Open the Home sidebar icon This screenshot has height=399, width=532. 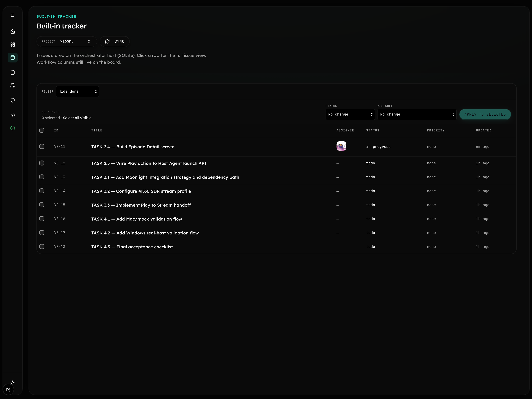(13, 32)
